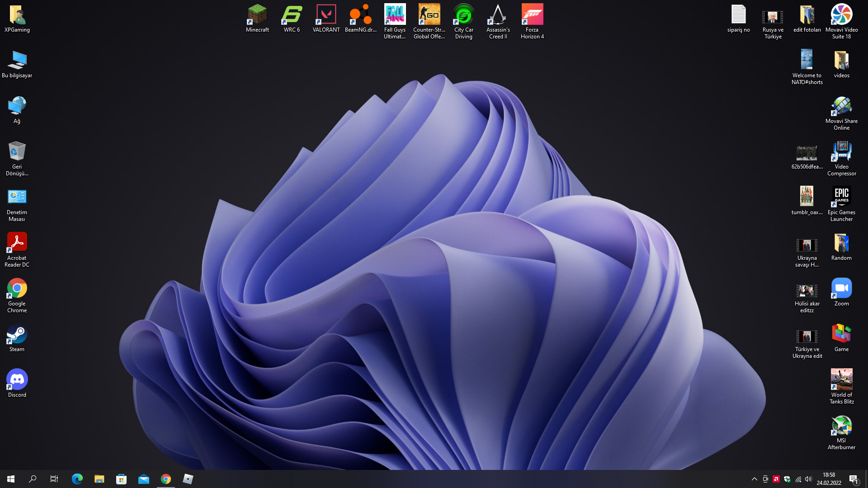Select the Minecraft shortcut icon

(x=258, y=19)
